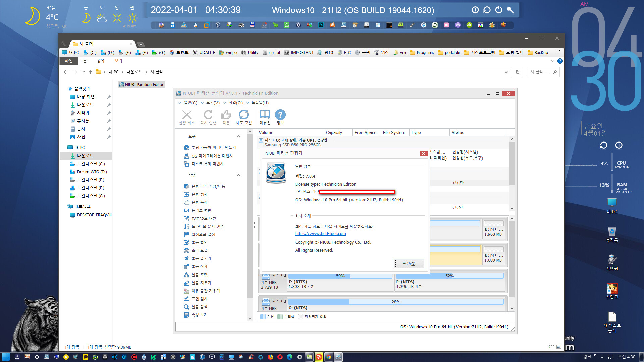Click the Capacity column header
Viewport: 644px width, 362px height.
(x=337, y=133)
